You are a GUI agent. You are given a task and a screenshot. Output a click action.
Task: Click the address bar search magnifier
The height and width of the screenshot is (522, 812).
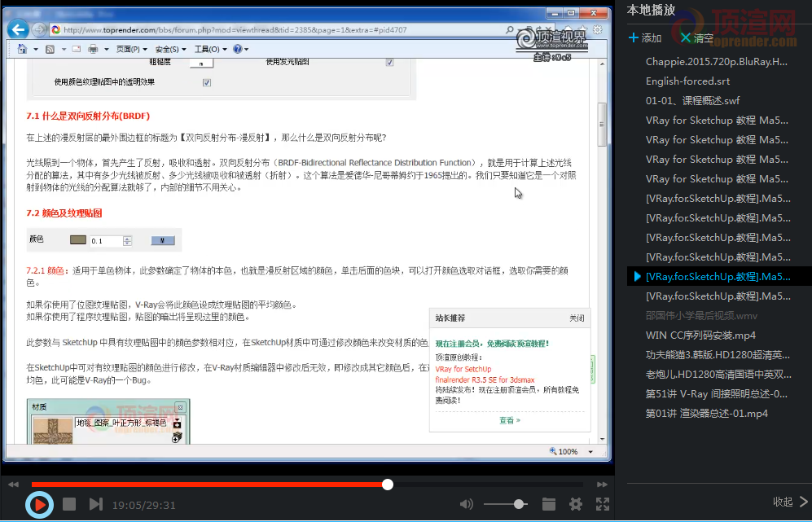510,30
